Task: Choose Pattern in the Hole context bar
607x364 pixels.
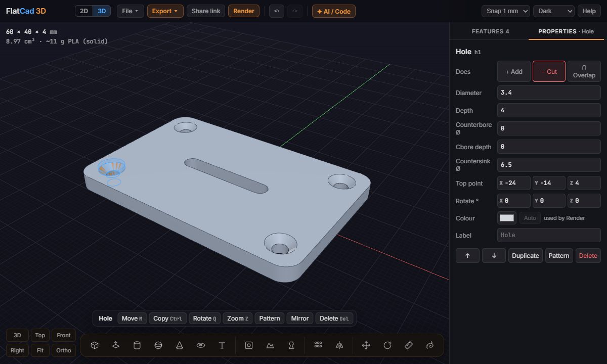Action: tap(270, 318)
